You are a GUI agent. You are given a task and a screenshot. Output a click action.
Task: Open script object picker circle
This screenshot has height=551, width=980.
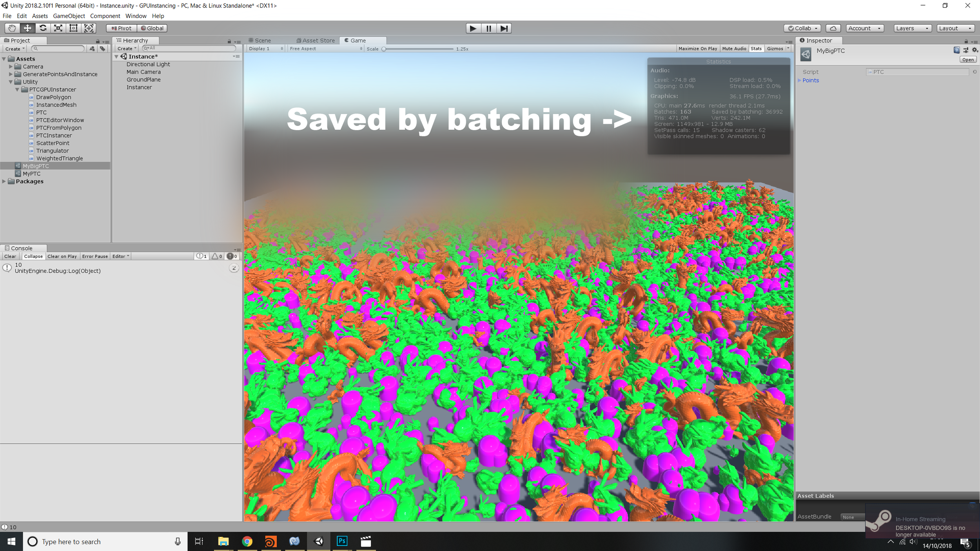point(975,72)
